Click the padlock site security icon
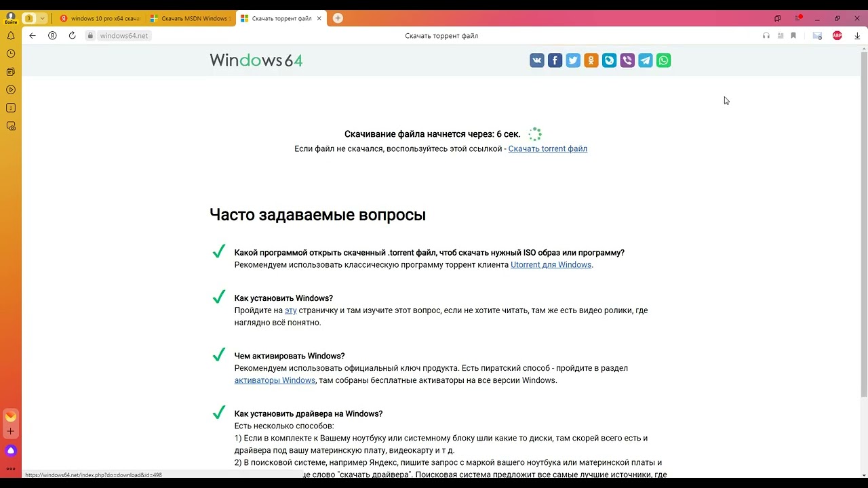 point(90,36)
